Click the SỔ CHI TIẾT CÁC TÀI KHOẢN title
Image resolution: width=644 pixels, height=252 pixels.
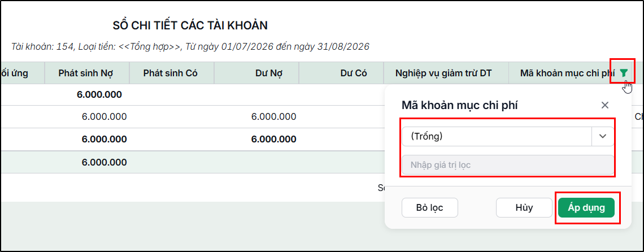(x=190, y=25)
